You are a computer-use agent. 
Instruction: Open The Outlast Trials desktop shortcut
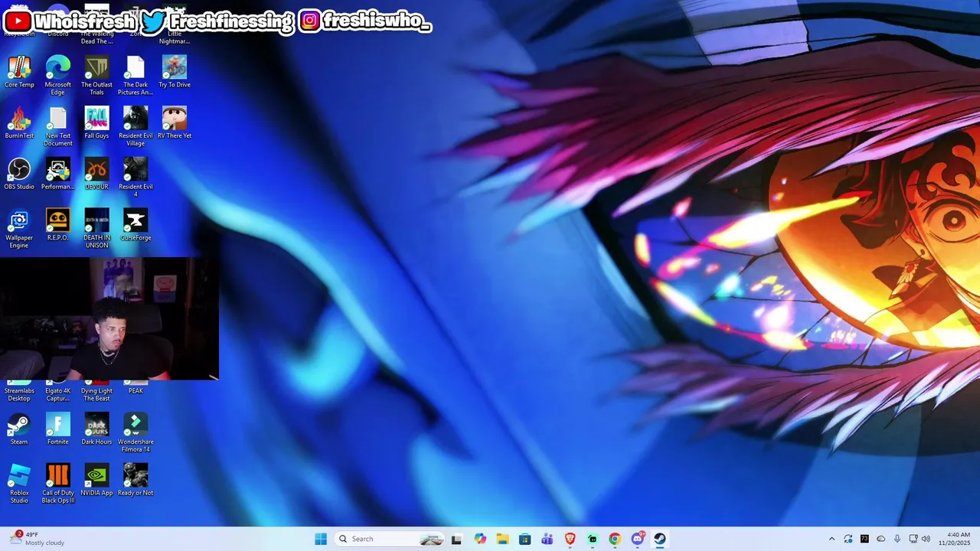[x=96, y=75]
